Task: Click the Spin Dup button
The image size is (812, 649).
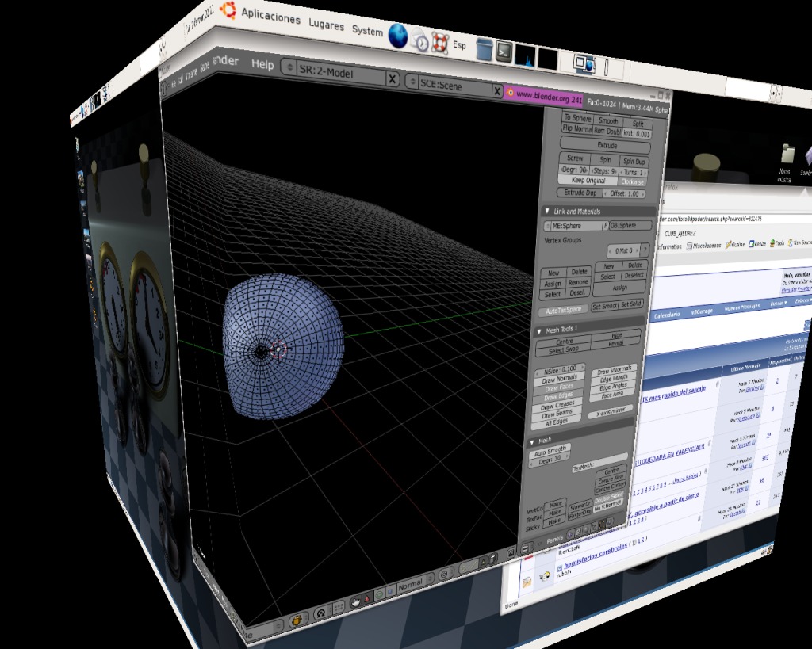Action: [634, 162]
